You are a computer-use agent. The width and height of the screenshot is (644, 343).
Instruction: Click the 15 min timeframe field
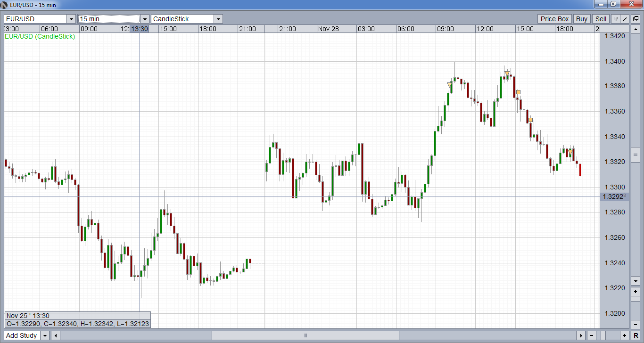(x=109, y=19)
